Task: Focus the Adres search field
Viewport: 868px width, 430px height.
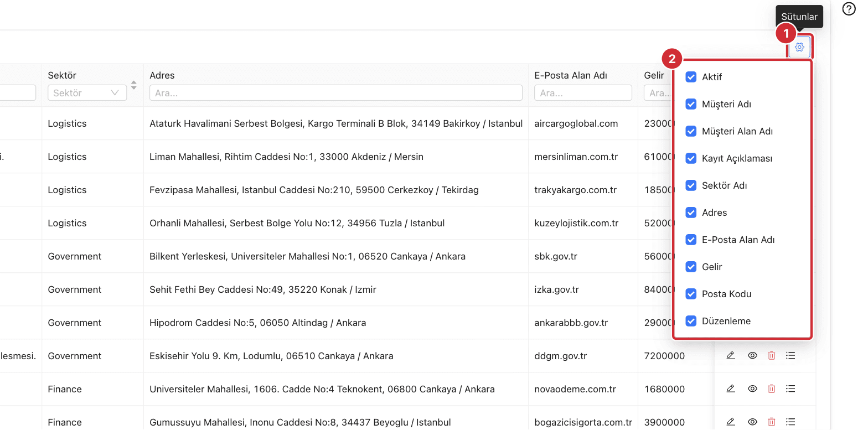Action: coord(336,93)
